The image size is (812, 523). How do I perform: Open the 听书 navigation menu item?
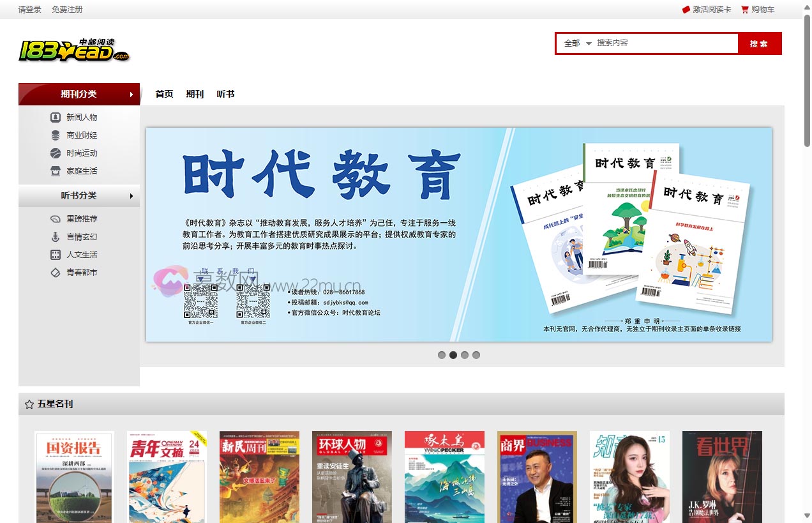pos(225,94)
